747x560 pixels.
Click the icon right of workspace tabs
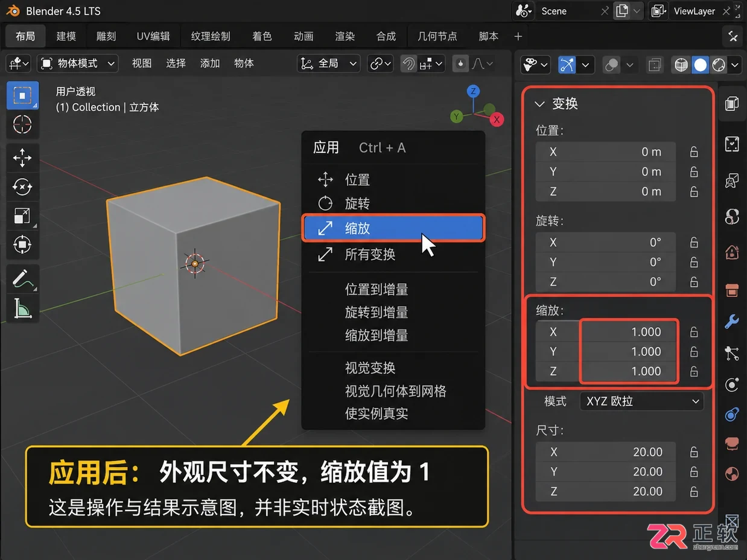click(x=733, y=36)
